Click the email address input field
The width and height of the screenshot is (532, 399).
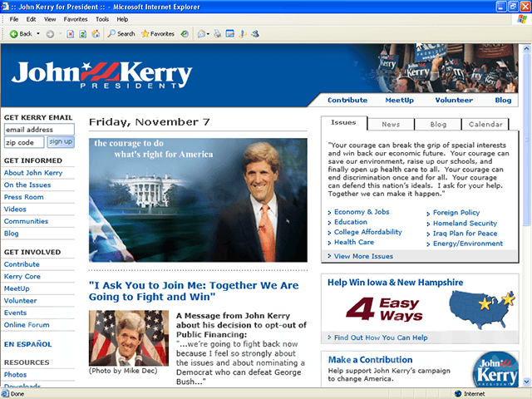tap(39, 130)
